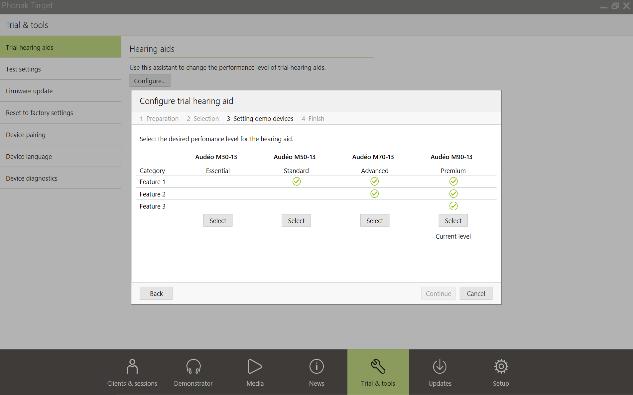Click the Trial & tools page title
This screenshot has height=395, width=633.
[x=28, y=25]
